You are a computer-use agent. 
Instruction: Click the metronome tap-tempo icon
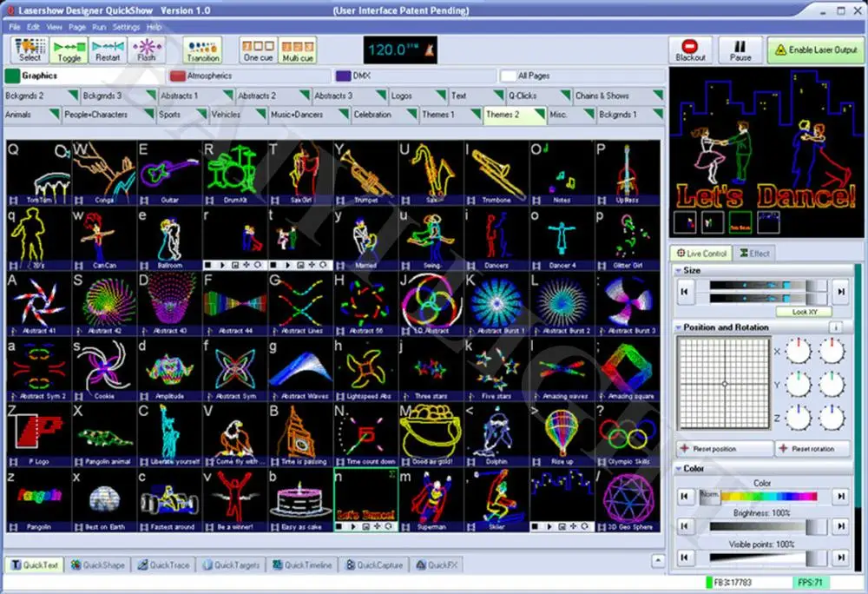pyautogui.click(x=429, y=50)
